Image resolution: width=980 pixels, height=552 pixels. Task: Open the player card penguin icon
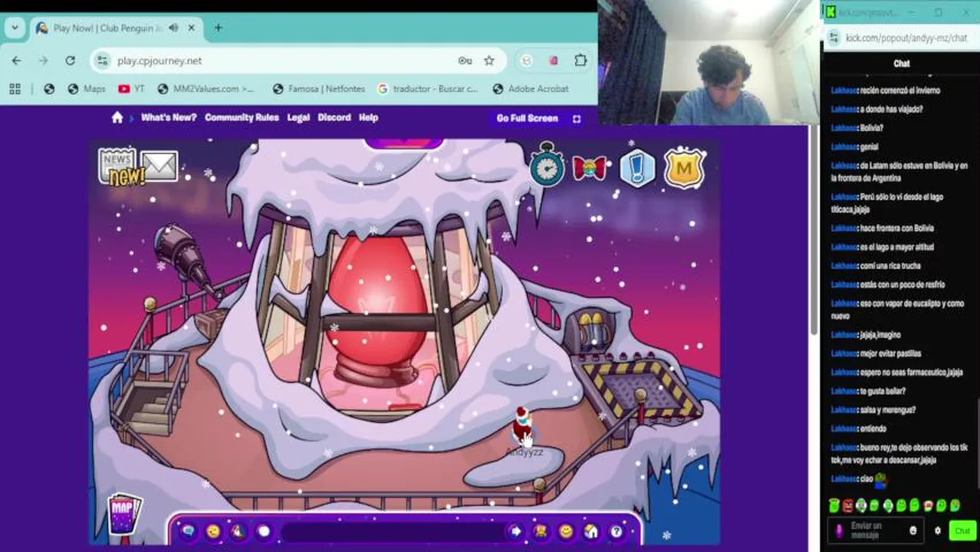coord(541,531)
